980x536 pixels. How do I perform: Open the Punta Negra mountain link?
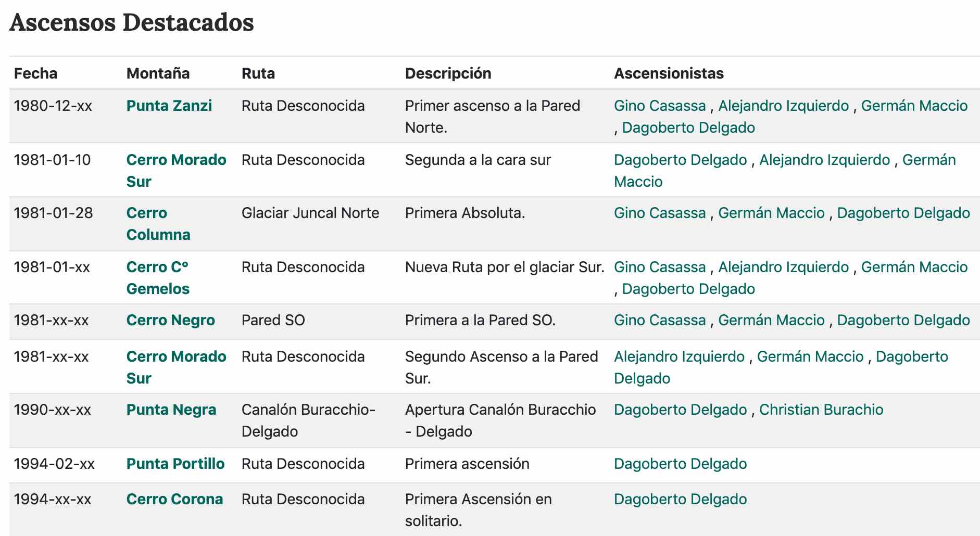point(171,410)
